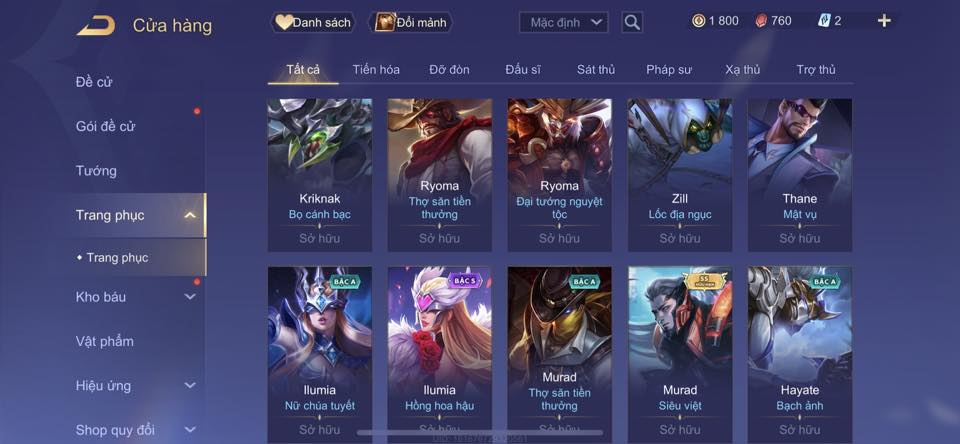Tap the gold coin icon showing 1 800
The width and height of the screenshot is (960, 444).
(x=698, y=21)
